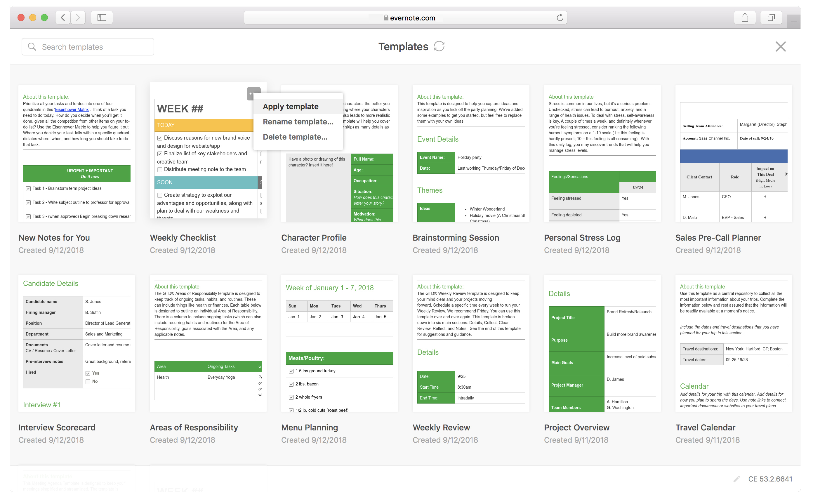Select Apply template from context menu

click(x=290, y=106)
